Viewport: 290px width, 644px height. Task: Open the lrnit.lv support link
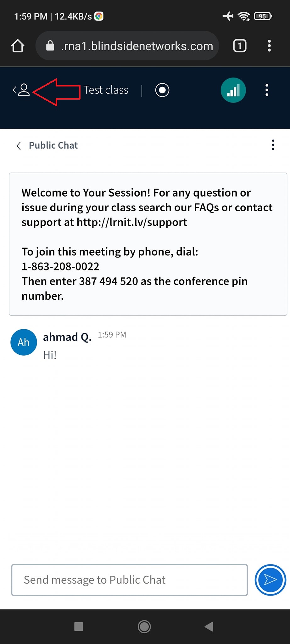(132, 222)
